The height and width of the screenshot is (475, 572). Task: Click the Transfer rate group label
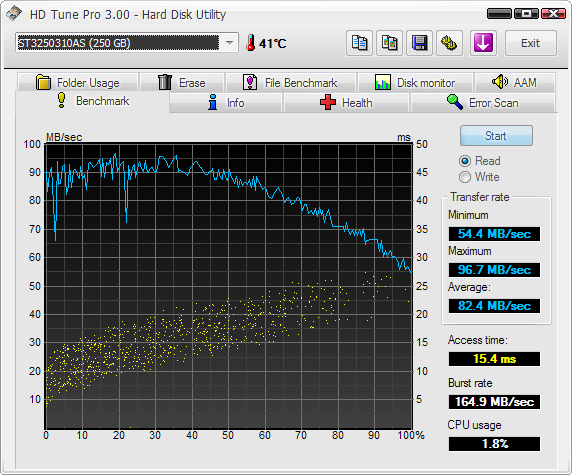pos(480,197)
